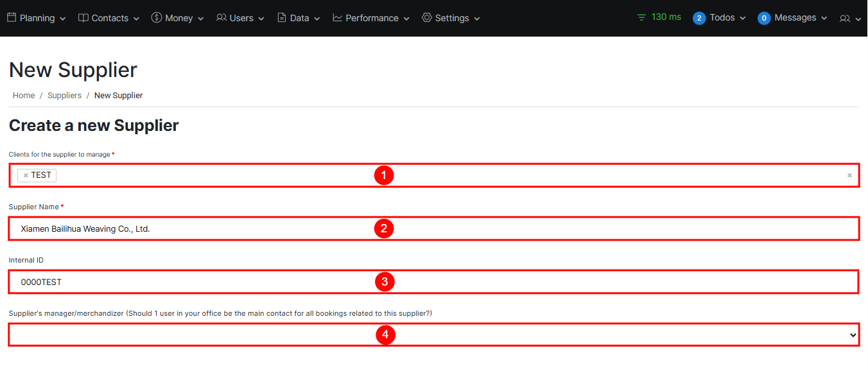
Task: Click the 'Clients for the supplier to manage' label
Action: tap(60, 155)
